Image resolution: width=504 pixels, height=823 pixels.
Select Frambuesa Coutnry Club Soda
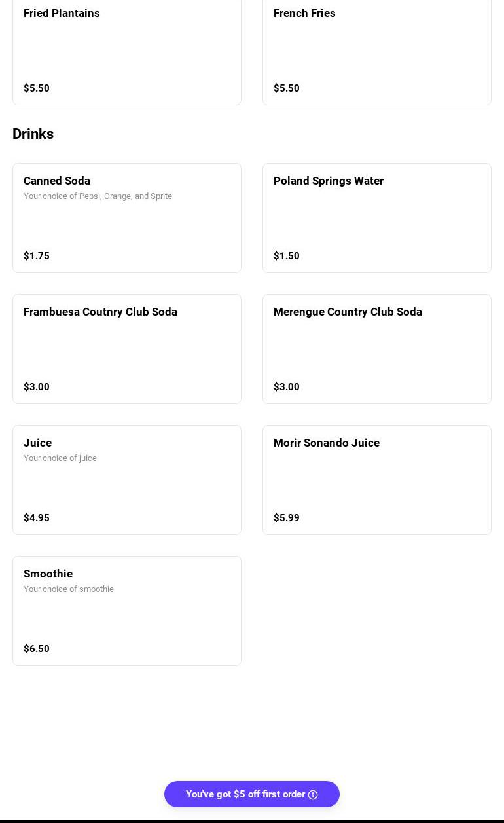pyautogui.click(x=127, y=349)
